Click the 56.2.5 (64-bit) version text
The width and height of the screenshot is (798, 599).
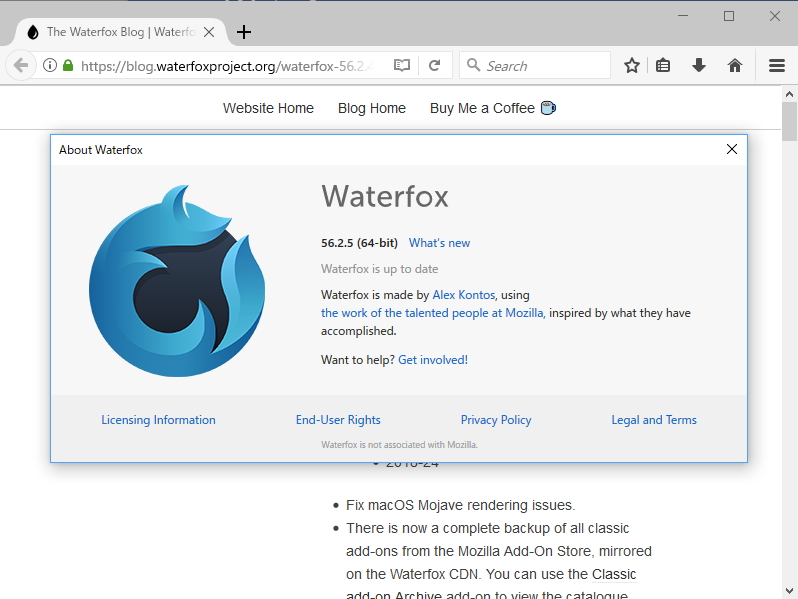[x=359, y=243]
